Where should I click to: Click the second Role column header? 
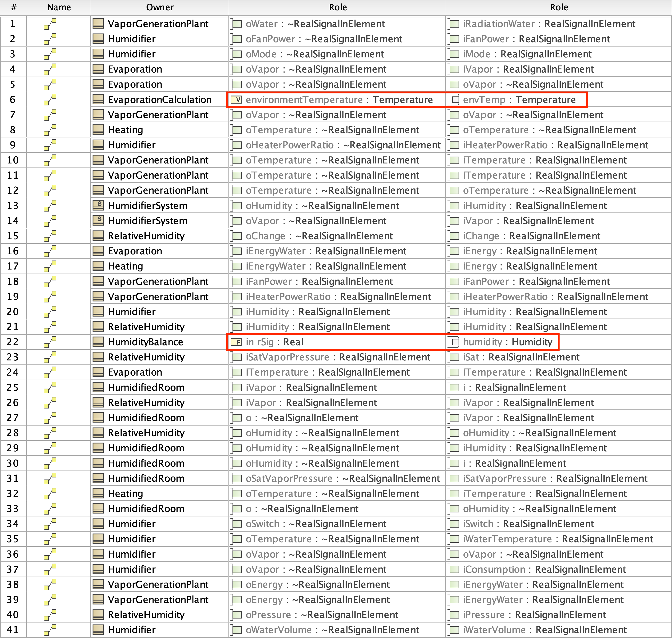(559, 7)
